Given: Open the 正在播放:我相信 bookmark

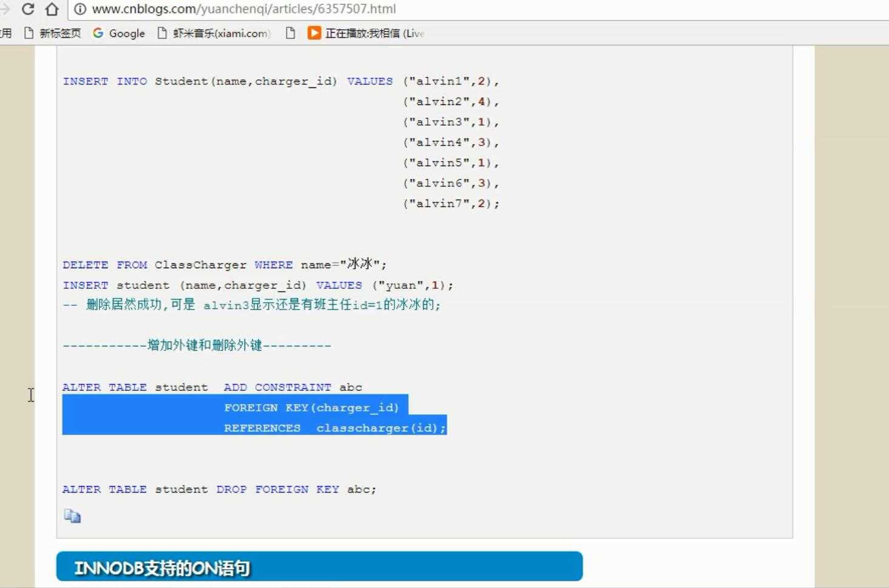Looking at the screenshot, I should [366, 33].
